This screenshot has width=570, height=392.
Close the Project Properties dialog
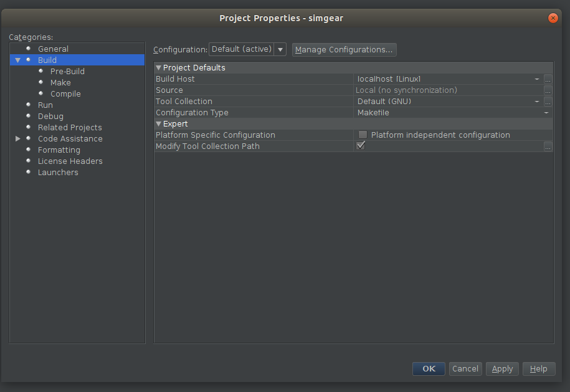tap(553, 18)
